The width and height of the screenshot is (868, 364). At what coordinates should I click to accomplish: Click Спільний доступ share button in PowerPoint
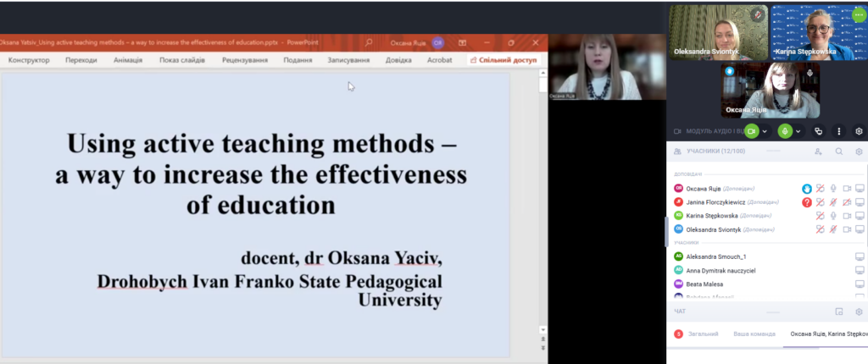click(506, 60)
